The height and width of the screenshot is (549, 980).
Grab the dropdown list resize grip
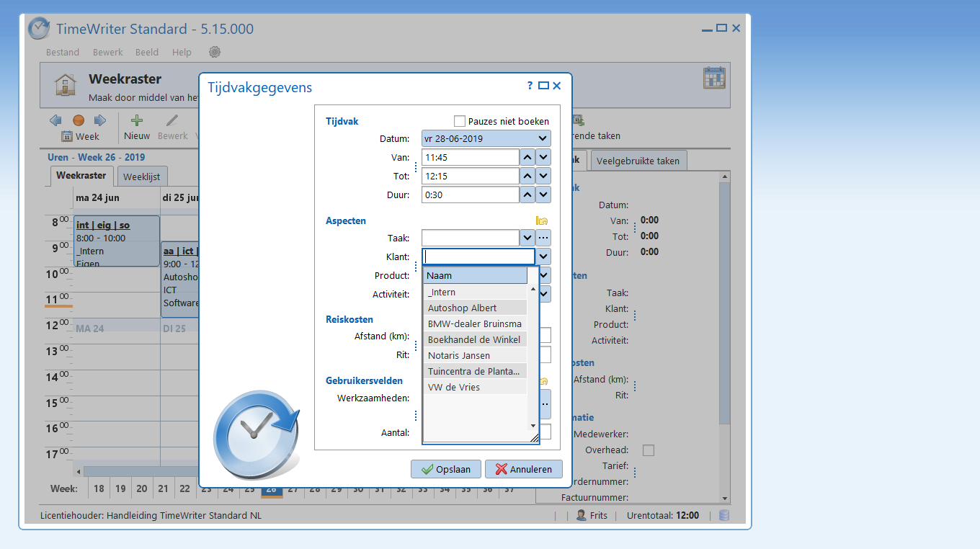534,437
